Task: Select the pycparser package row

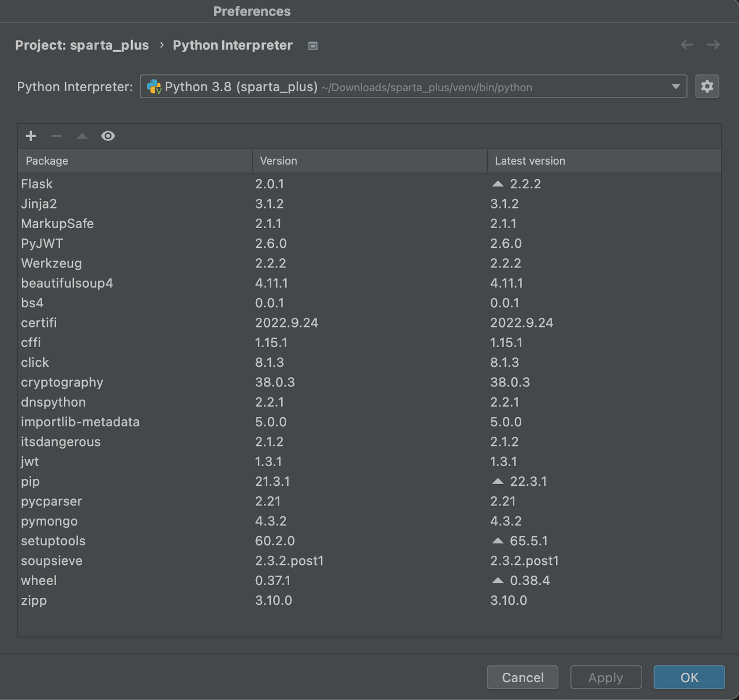Action: tap(369, 501)
